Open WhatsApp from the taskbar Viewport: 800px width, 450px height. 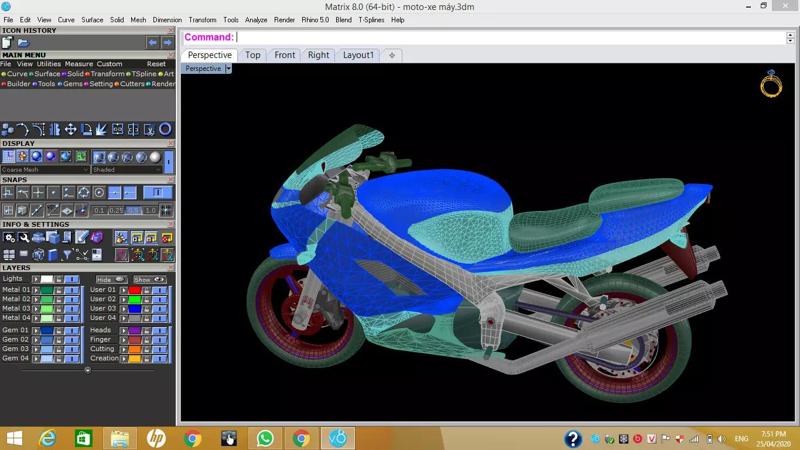click(265, 438)
